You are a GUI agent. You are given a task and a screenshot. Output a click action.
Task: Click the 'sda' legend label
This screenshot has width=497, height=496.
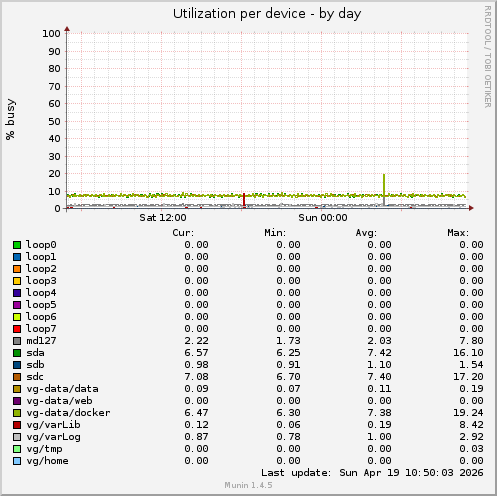[35, 353]
